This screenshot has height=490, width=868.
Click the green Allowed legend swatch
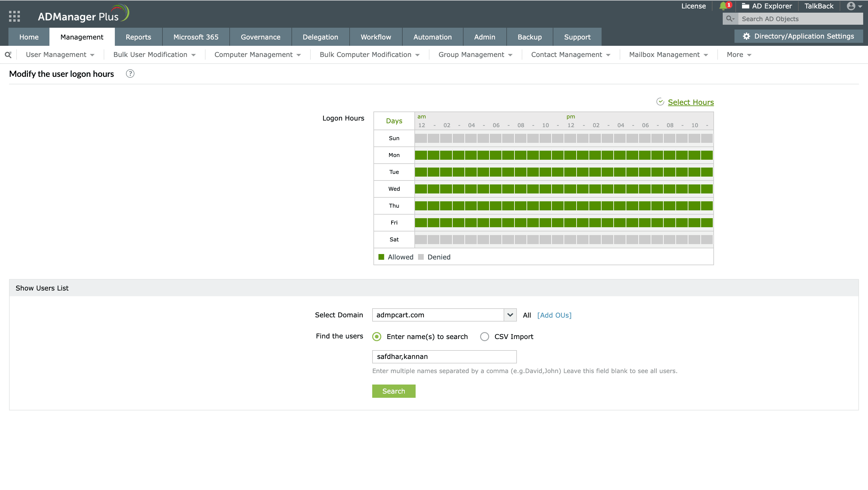[x=381, y=257]
